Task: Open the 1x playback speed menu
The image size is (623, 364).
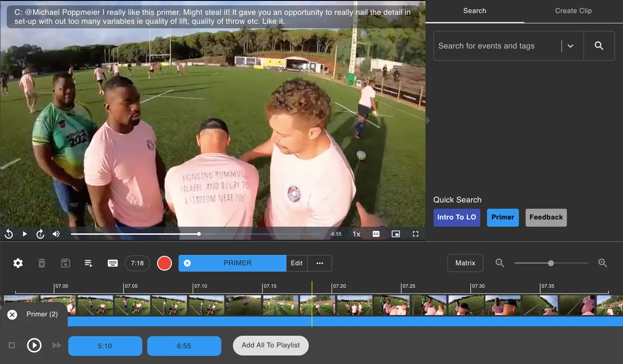Action: point(356,234)
